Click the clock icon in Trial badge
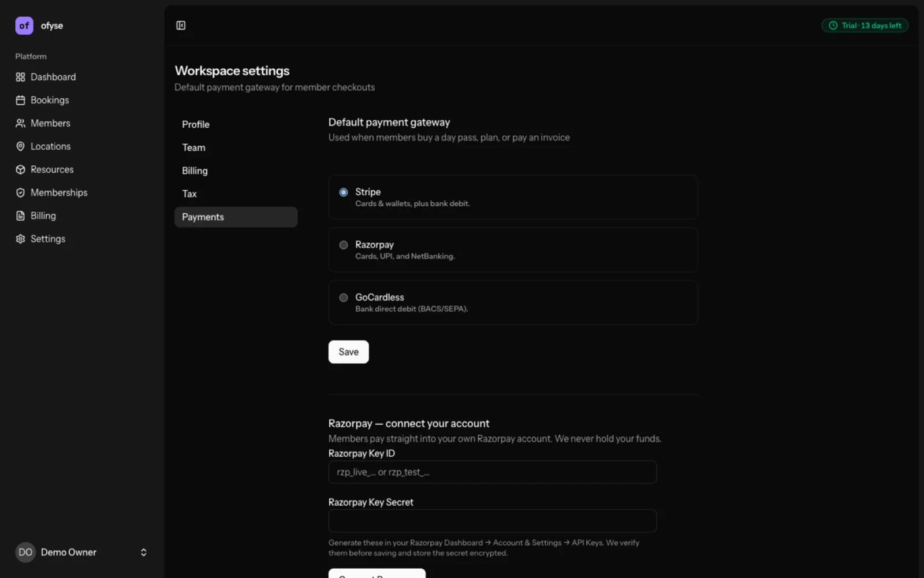 tap(833, 25)
